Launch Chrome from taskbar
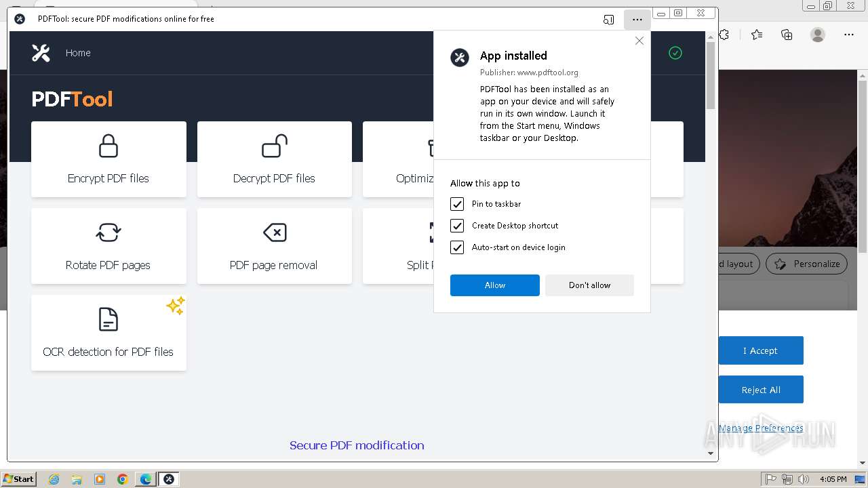 click(x=123, y=479)
